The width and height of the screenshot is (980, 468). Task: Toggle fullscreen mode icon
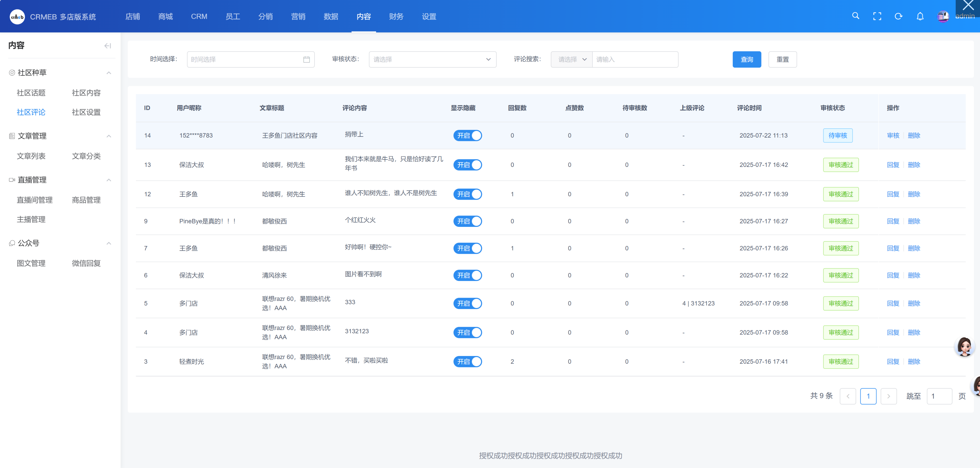(877, 16)
